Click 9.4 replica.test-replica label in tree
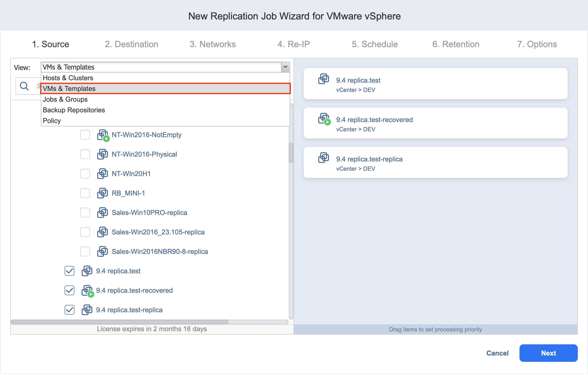 point(129,310)
